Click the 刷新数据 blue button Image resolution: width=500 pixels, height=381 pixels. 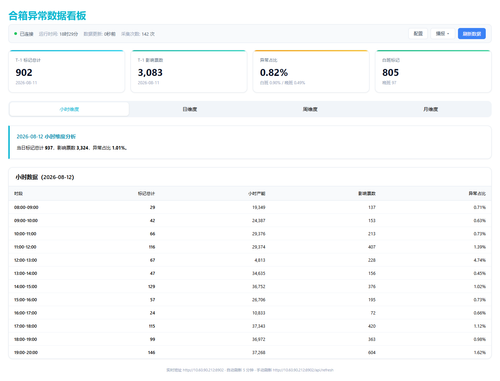click(x=471, y=34)
